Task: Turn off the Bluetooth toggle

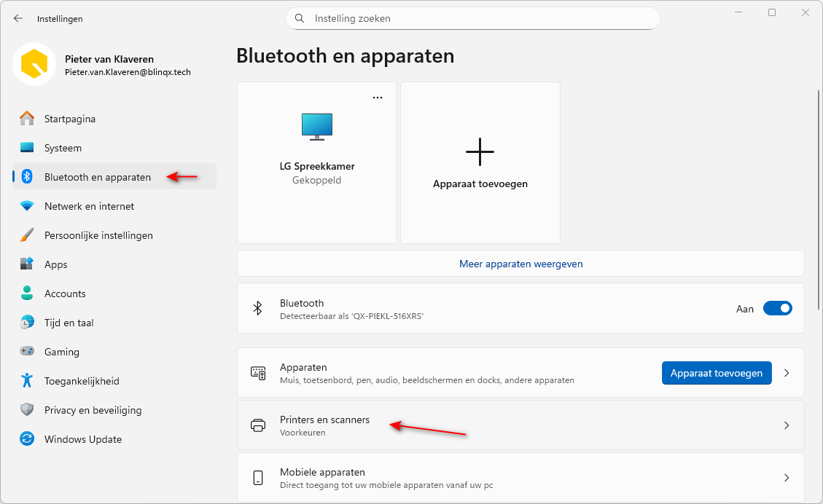Action: click(777, 309)
